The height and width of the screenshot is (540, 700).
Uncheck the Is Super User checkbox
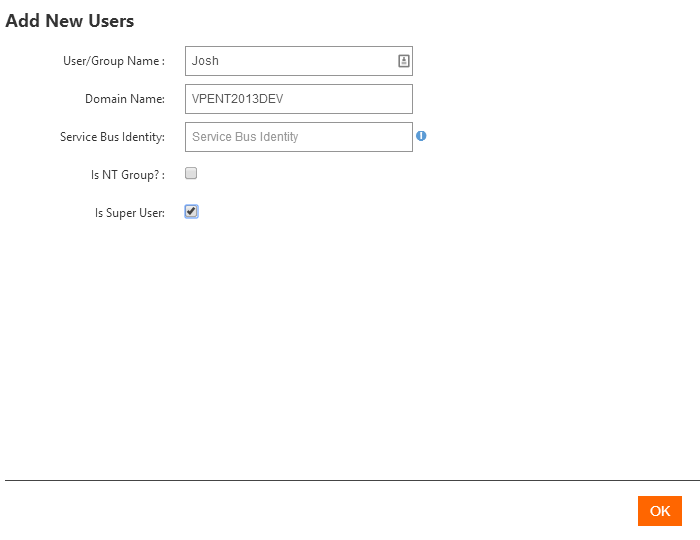[191, 211]
